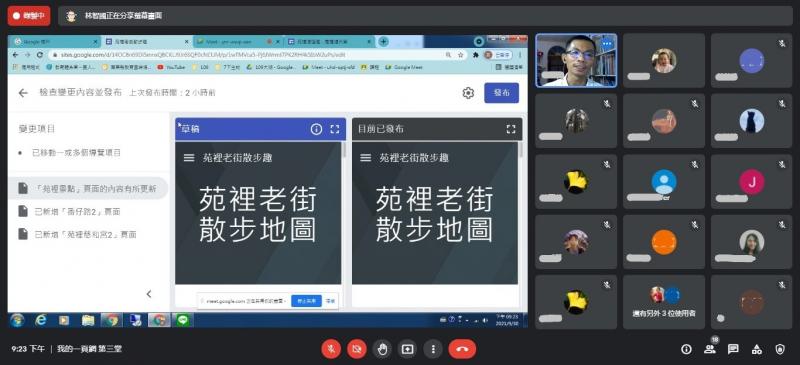Open hamburger menu in draft site preview
This screenshot has width=800, height=365.
pos(189,158)
